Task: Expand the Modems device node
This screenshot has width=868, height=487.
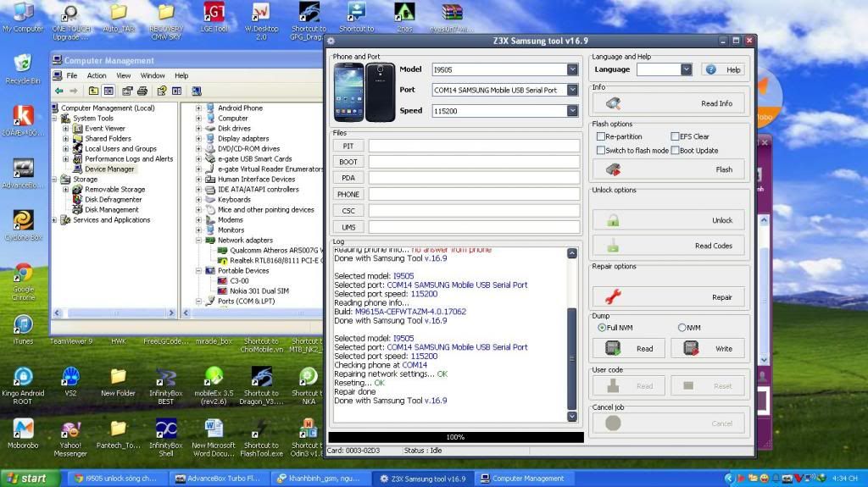Action: [198, 219]
